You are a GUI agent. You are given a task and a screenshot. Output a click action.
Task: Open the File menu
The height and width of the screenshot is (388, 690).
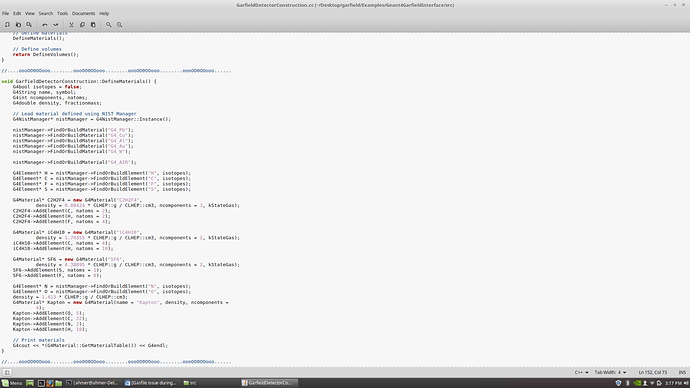[x=5, y=14]
